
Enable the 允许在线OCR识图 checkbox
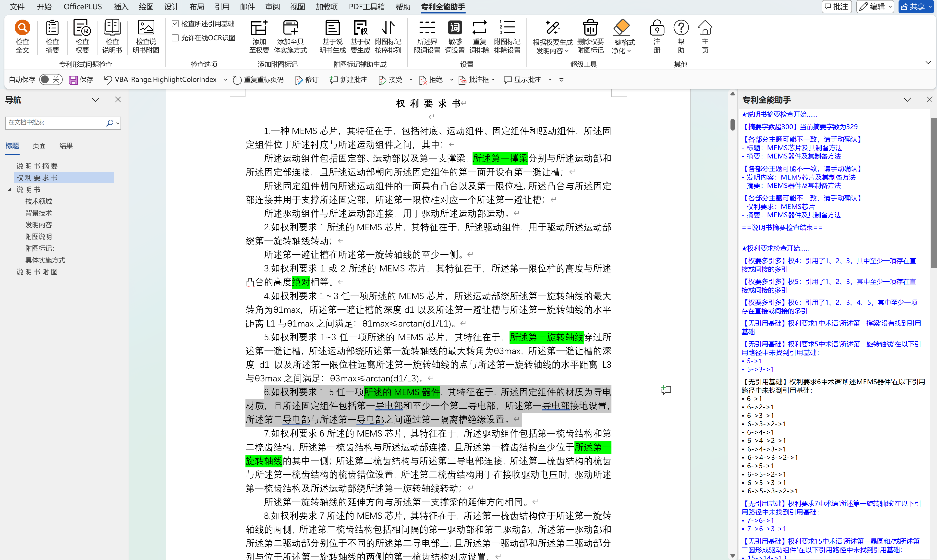coord(175,38)
